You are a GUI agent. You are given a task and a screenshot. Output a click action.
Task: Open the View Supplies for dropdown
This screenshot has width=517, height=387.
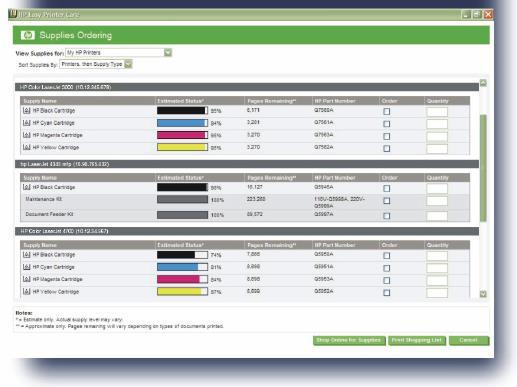[168, 52]
